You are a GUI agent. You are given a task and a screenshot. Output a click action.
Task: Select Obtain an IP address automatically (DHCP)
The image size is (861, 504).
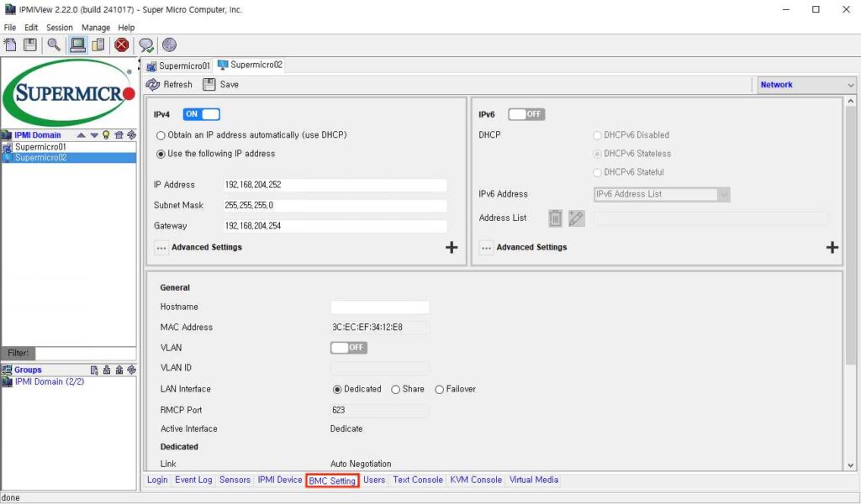pos(161,135)
